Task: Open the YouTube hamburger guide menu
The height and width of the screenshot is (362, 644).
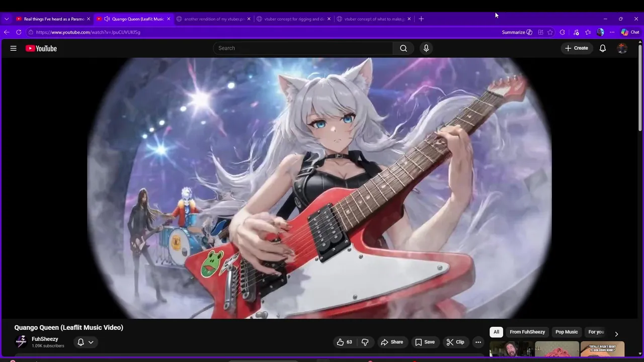Action: 14,48
